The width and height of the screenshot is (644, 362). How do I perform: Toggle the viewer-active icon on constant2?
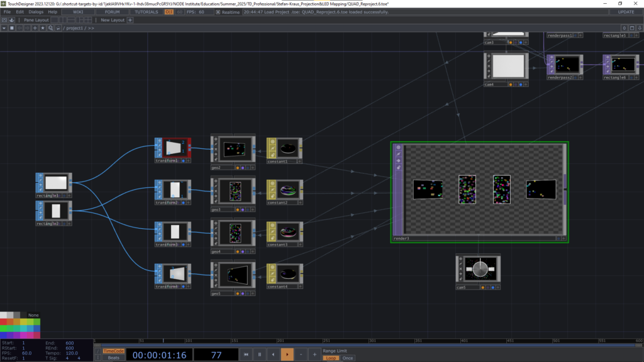tap(272, 184)
